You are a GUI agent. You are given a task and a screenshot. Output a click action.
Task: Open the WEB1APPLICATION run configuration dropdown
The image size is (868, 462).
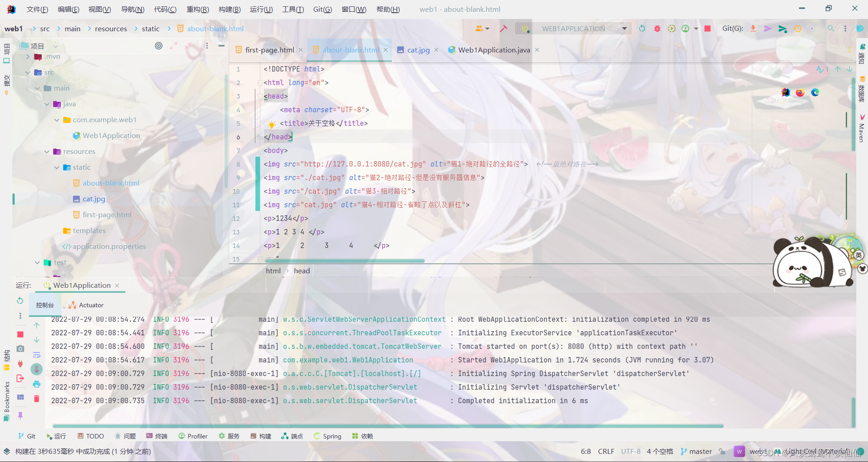pyautogui.click(x=574, y=29)
